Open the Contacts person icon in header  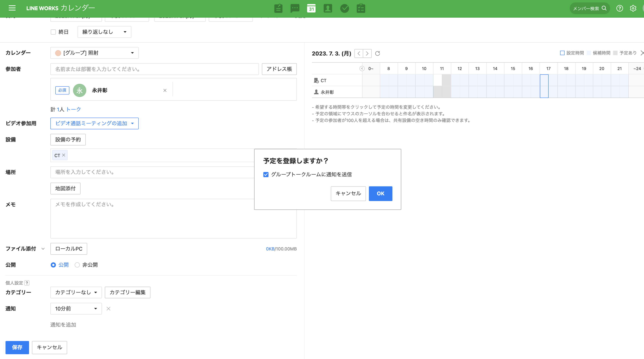click(x=328, y=8)
